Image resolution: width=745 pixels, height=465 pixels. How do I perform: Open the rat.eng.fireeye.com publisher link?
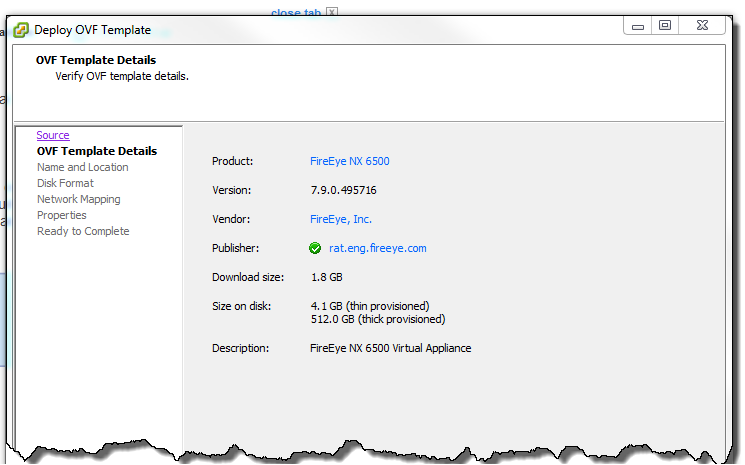coord(378,248)
